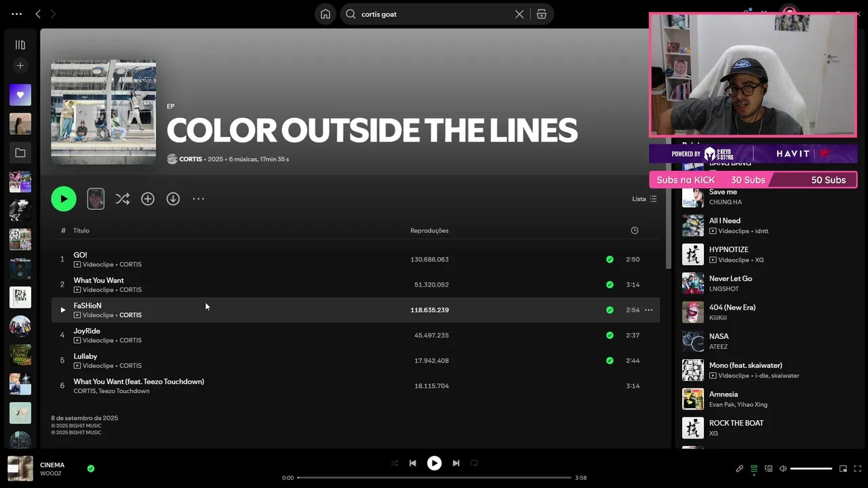Viewport: 868px width, 488px height.
Task: Toggle the saved checkmark for CINEMA in player bar
Action: [91, 468]
